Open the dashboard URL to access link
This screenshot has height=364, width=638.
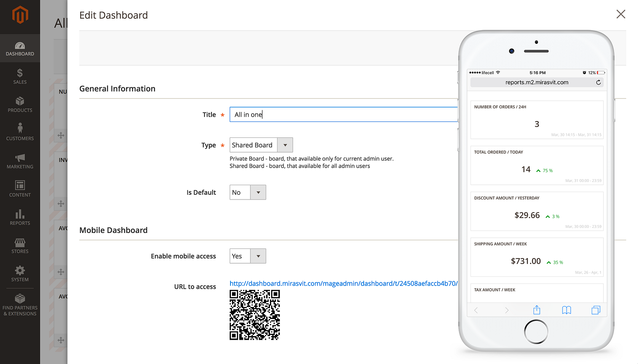click(x=344, y=284)
